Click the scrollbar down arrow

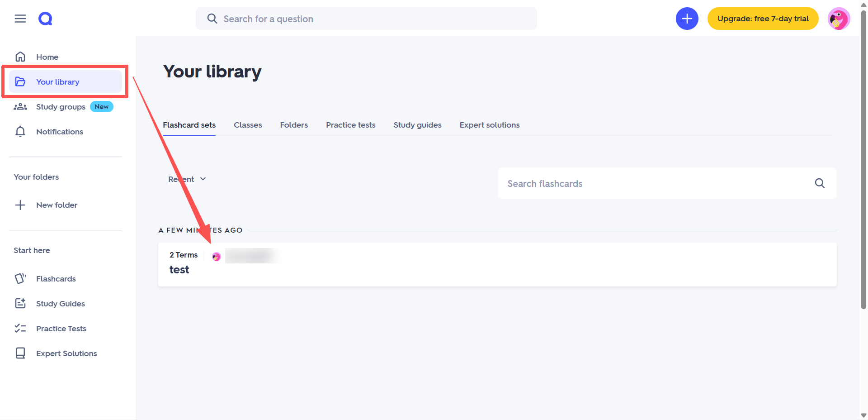[863, 415]
